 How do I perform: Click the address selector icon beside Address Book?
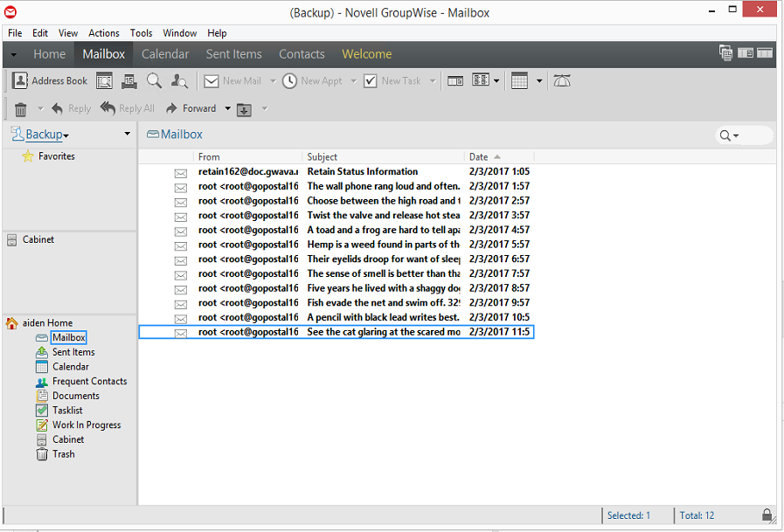[104, 81]
